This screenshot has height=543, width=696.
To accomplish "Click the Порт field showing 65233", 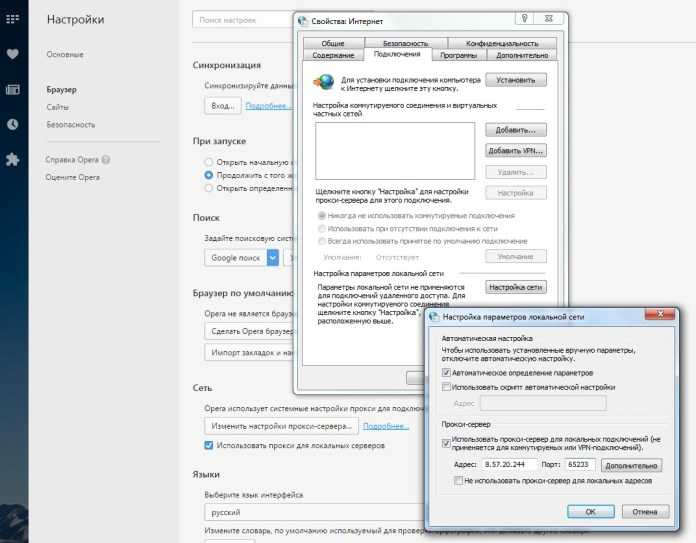I will (580, 464).
